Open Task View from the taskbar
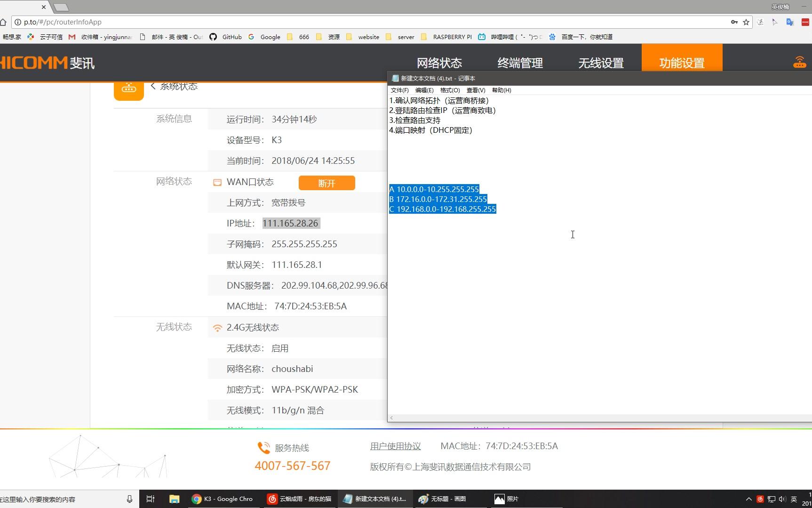812x508 pixels. pyautogui.click(x=151, y=499)
